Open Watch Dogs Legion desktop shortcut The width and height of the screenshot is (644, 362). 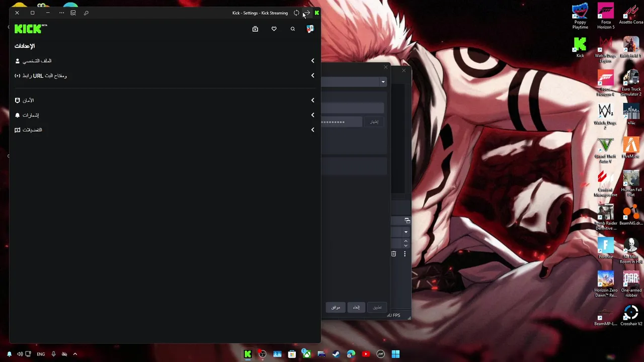(x=606, y=50)
